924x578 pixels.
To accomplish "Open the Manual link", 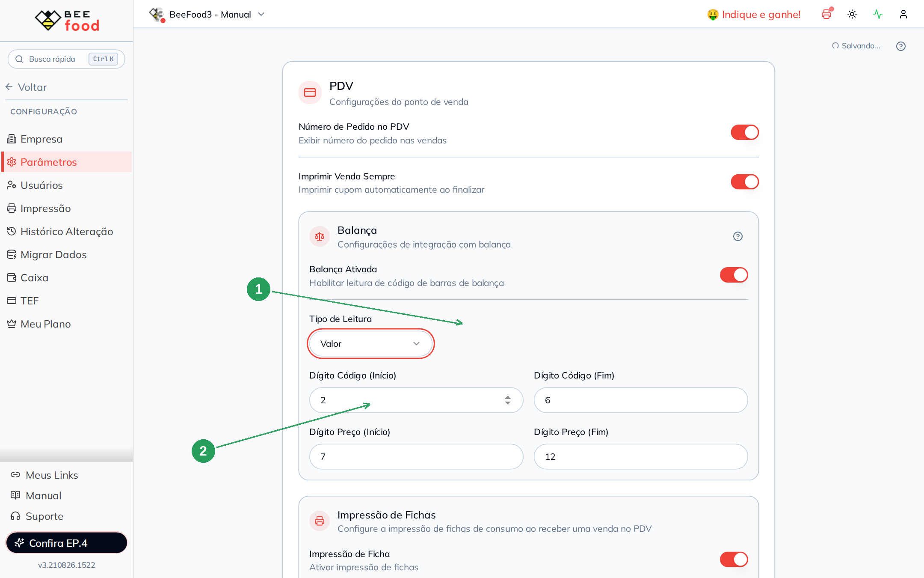I will pyautogui.click(x=36, y=496).
